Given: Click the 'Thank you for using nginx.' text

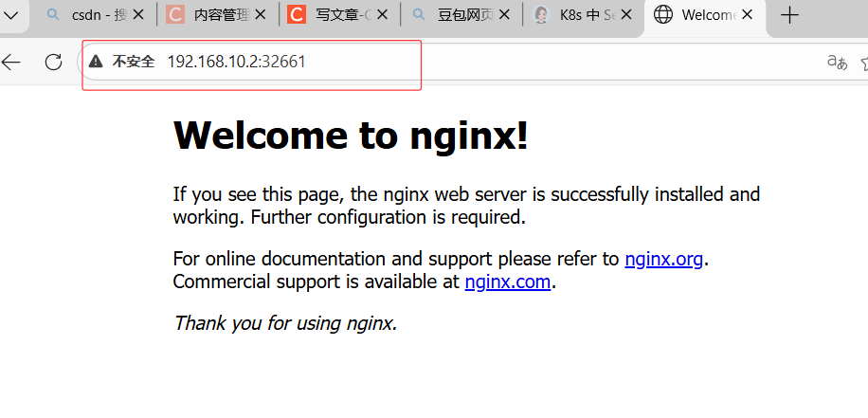Looking at the screenshot, I should tap(285, 323).
